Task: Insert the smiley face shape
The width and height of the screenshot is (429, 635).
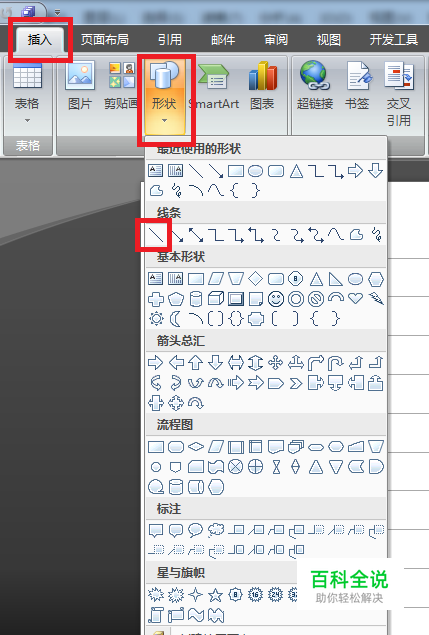Action: tap(276, 299)
